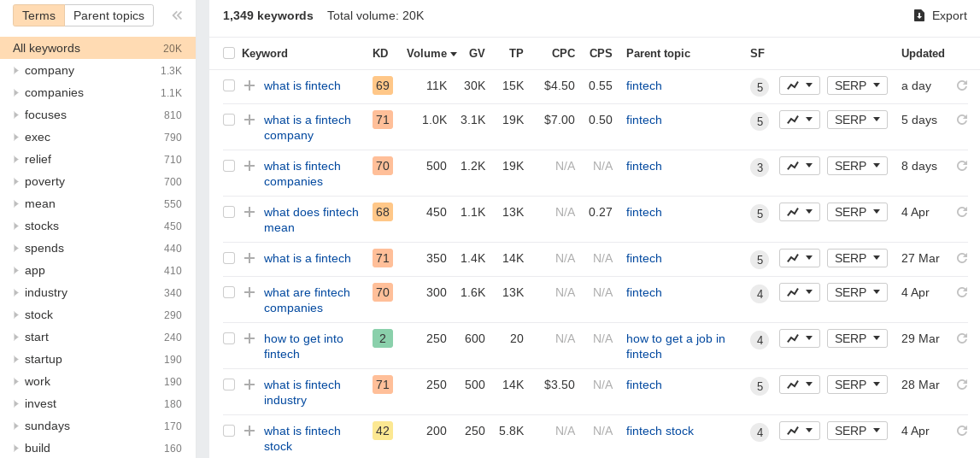This screenshot has width=980, height=458.
Task: Select the Terms tab
Action: [x=38, y=15]
